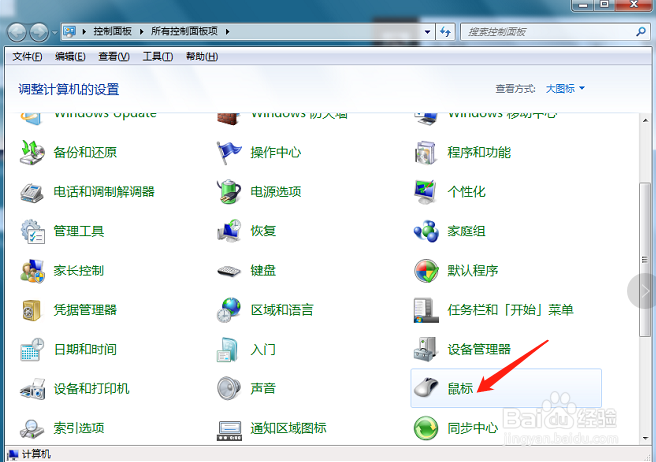The width and height of the screenshot is (656, 462).
Task: Click the 日期和时间 calendar icon
Action: (32, 349)
